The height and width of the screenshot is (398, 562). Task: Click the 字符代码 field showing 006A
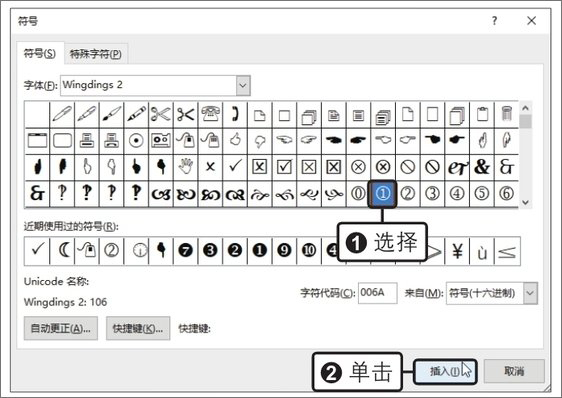pyautogui.click(x=377, y=293)
